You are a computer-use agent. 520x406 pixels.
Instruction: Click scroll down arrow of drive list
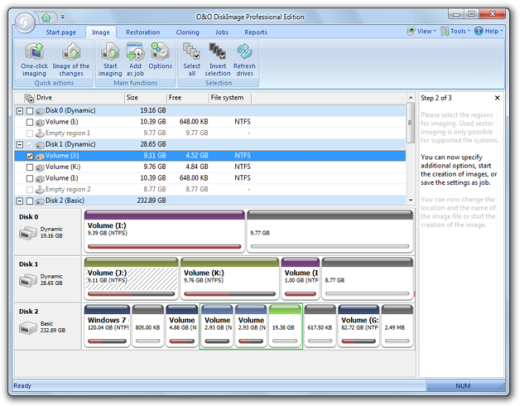click(x=411, y=200)
